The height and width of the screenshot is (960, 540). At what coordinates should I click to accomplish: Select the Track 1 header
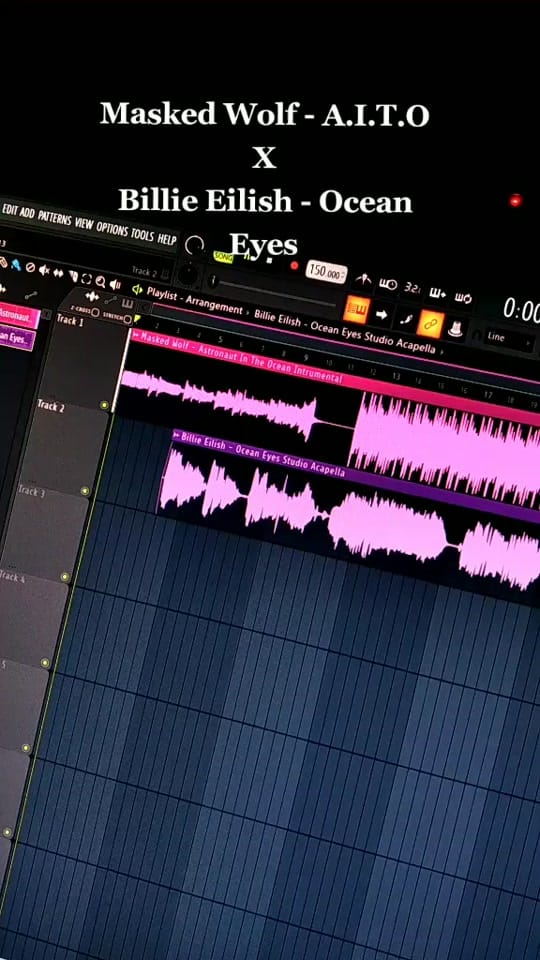(84, 361)
